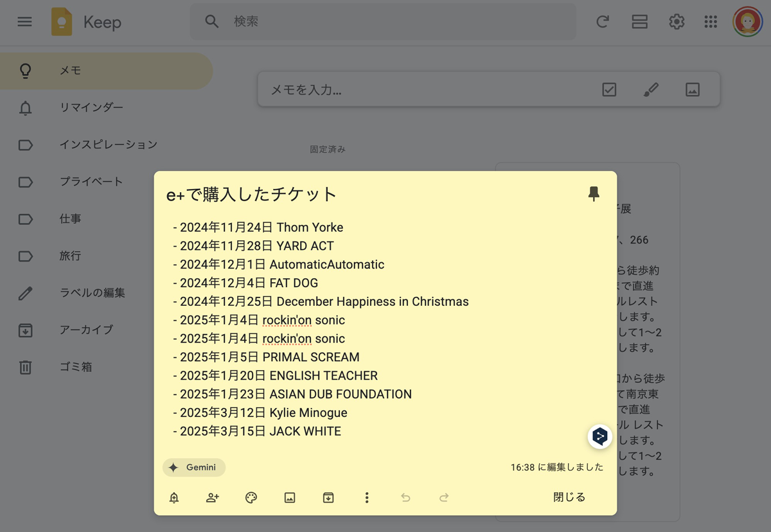Add an image to the note
771x532 pixels.
290,497
